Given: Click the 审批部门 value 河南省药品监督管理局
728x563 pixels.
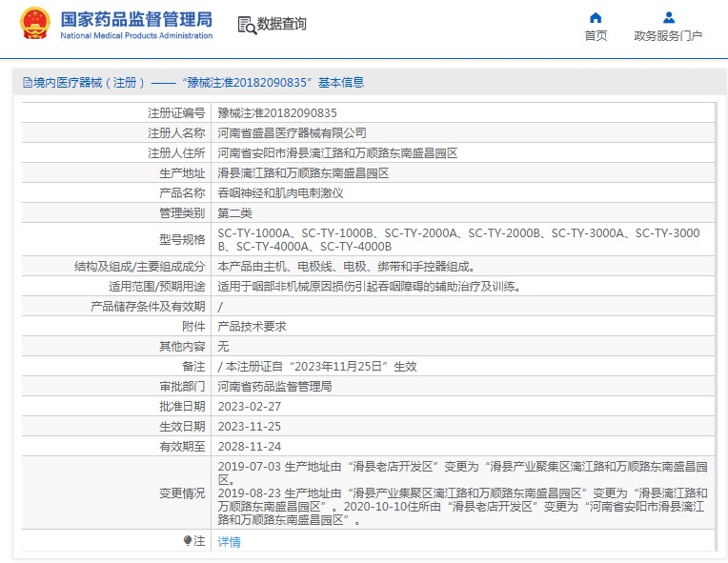Looking at the screenshot, I should click(x=274, y=387).
